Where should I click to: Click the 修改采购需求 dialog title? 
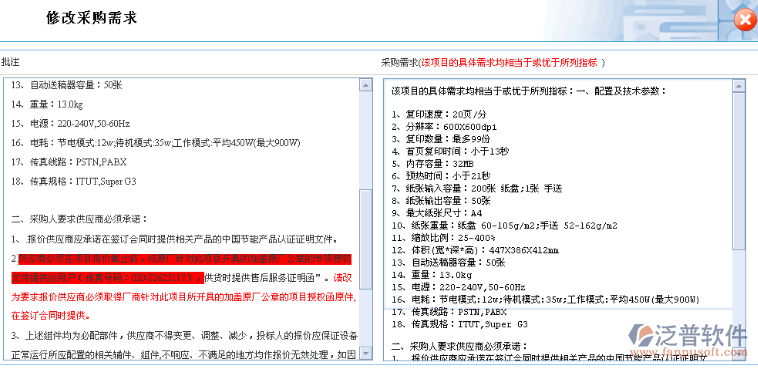[x=91, y=18]
